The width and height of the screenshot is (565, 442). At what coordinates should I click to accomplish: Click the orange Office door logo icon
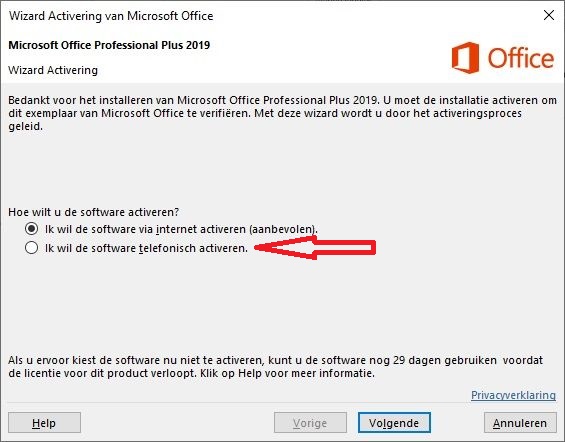tap(466, 58)
